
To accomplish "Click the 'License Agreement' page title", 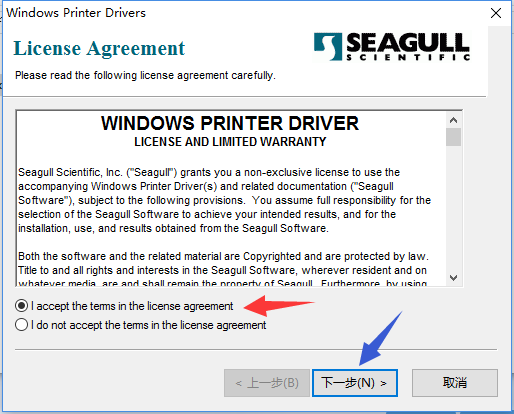I will click(x=99, y=49).
